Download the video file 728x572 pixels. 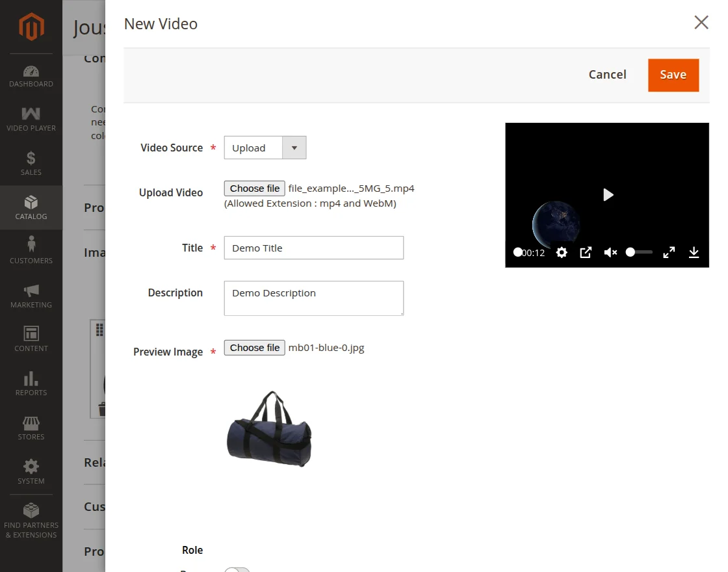(694, 252)
